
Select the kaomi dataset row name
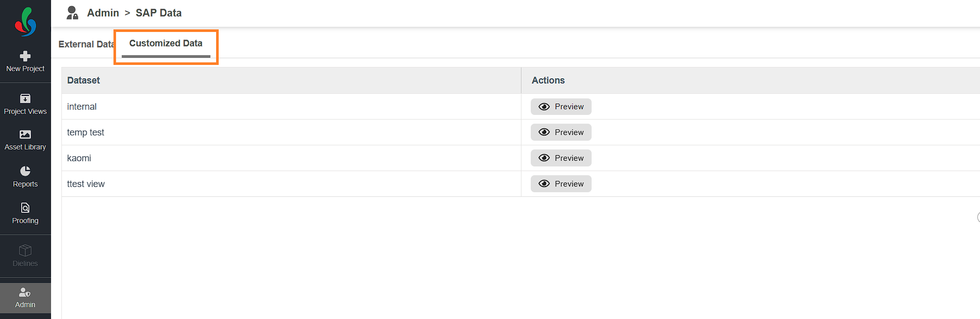(79, 158)
